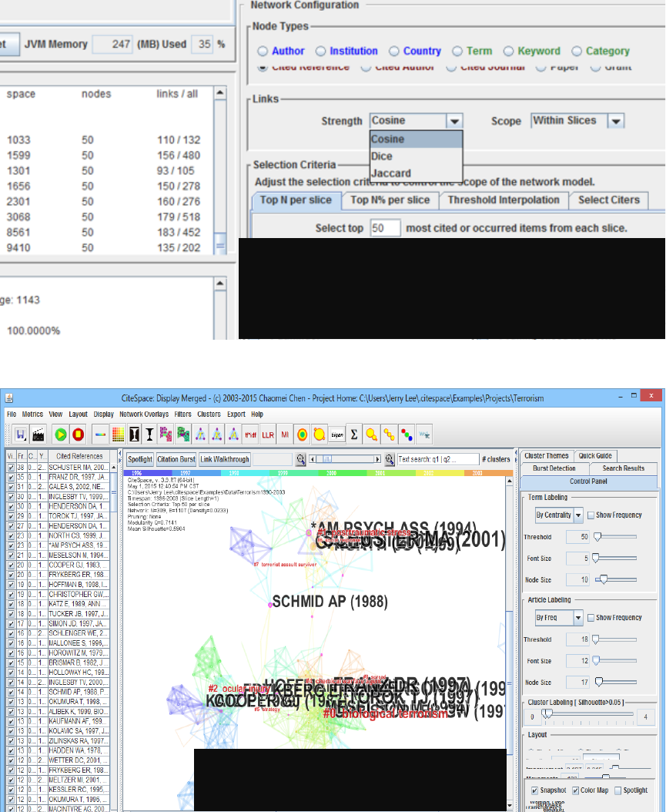This screenshot has width=666, height=812.
Task: Stop layout with red stop icon
Action: (78, 435)
